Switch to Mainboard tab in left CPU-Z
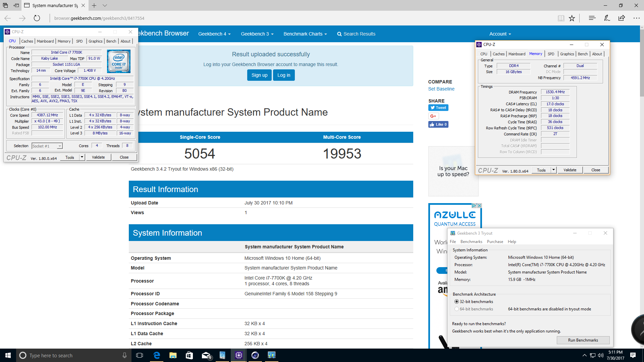This screenshot has width=644, height=362. click(x=45, y=41)
